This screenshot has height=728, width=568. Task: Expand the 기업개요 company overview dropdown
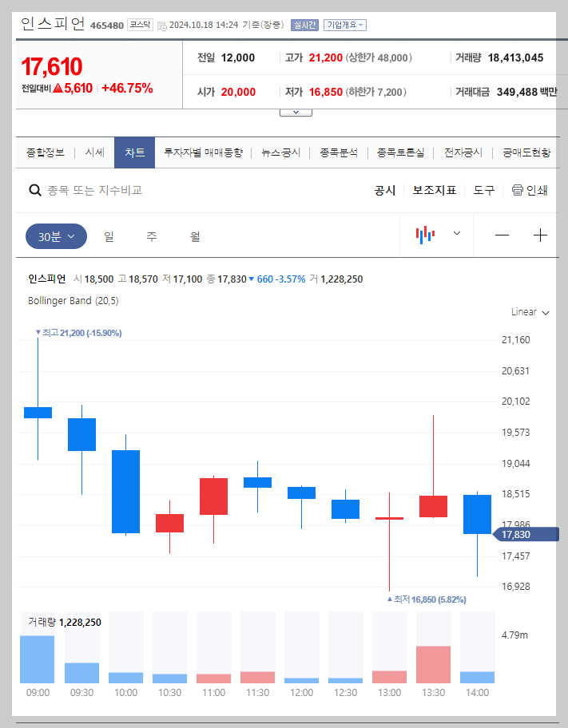point(345,25)
